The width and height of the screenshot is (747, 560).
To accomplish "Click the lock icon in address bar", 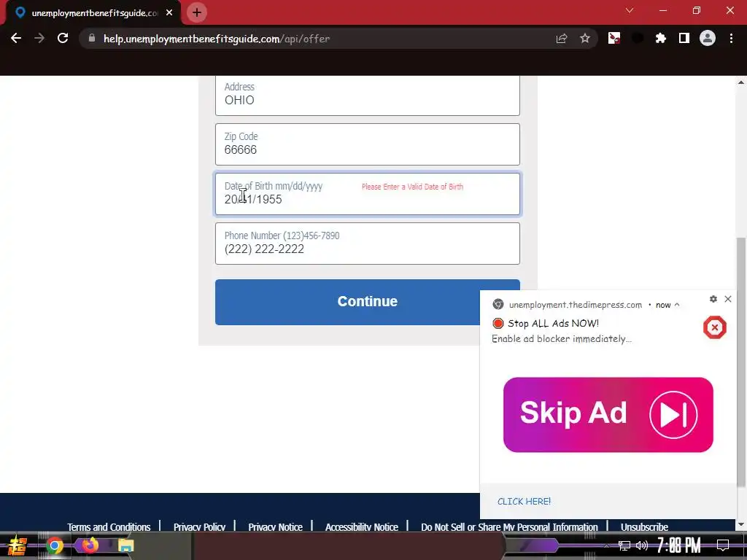I will point(92,39).
